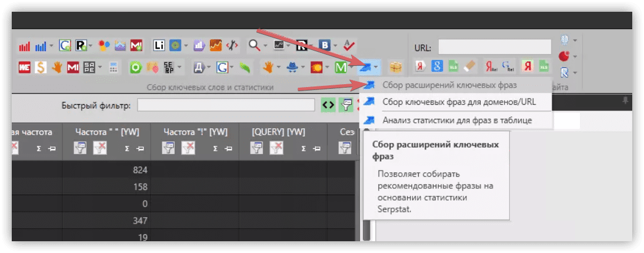
Task: Click the green funnel icon near quick filter
Action: click(x=345, y=105)
